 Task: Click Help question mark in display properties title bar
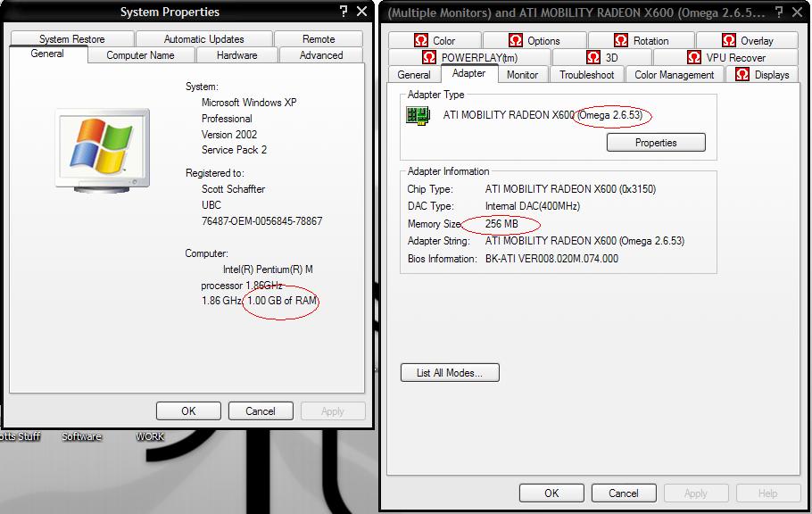point(779,12)
